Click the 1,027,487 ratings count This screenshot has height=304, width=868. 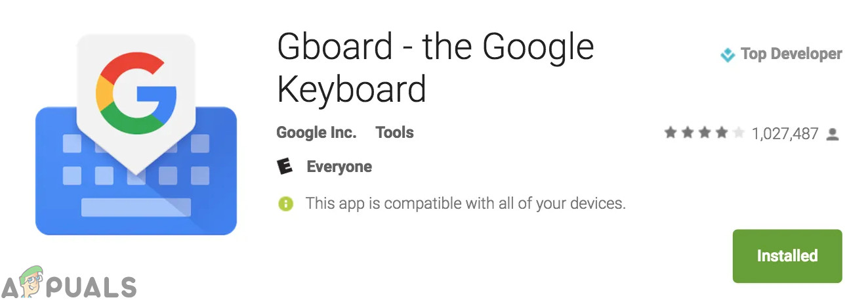pyautogui.click(x=785, y=135)
